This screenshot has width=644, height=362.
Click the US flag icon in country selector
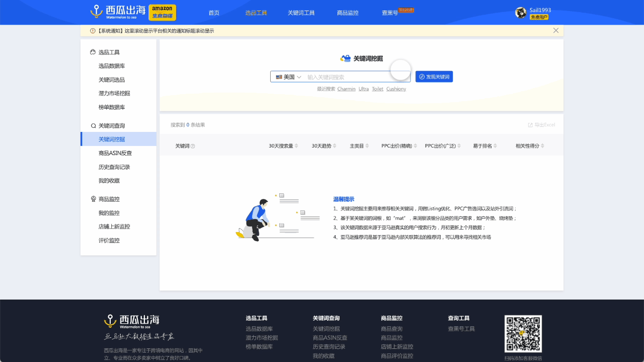[279, 77]
